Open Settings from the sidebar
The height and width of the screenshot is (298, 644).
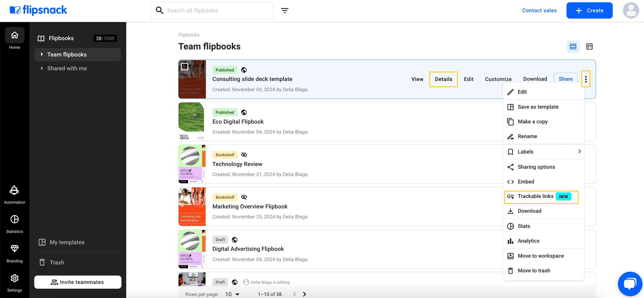pyautogui.click(x=14, y=282)
